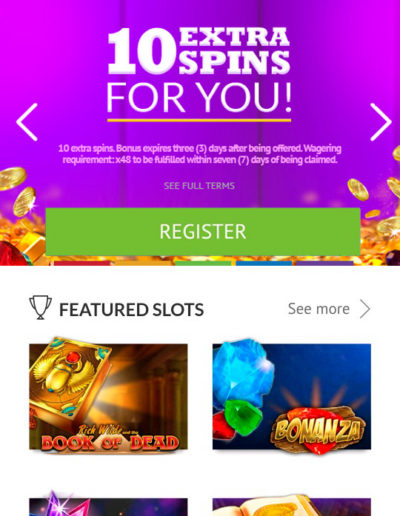Screen dimensions: 400x516
Task: Open the SEE FULL TERMS link
Action: tap(199, 186)
